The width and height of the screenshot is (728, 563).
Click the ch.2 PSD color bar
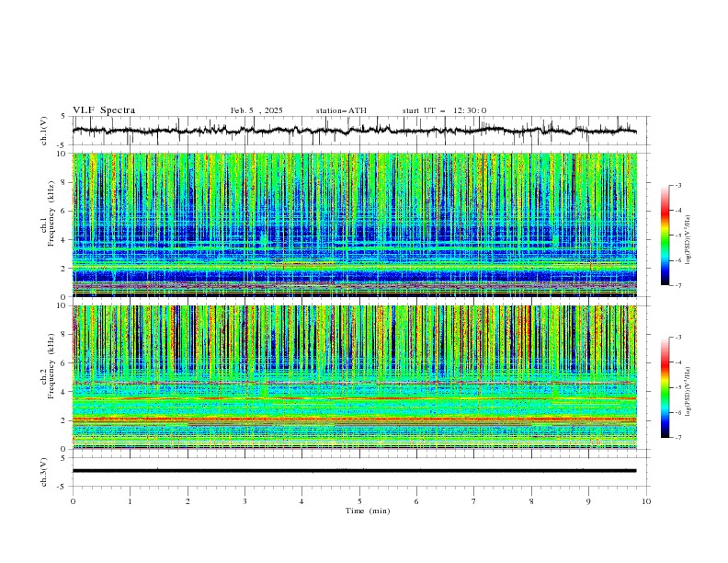click(x=665, y=387)
